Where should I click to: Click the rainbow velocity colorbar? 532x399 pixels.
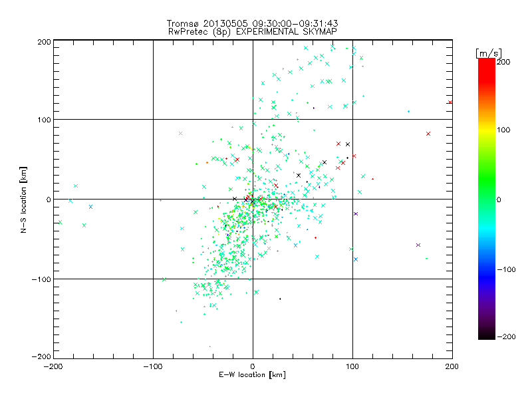point(487,199)
